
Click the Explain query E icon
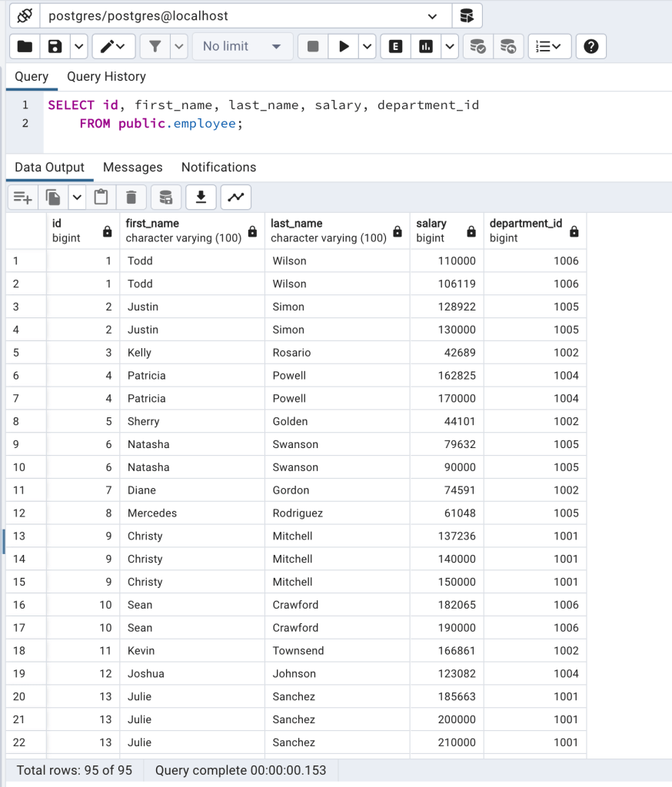click(395, 46)
